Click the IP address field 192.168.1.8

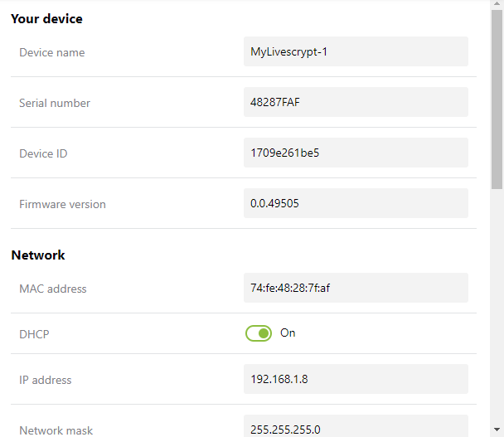pos(356,379)
